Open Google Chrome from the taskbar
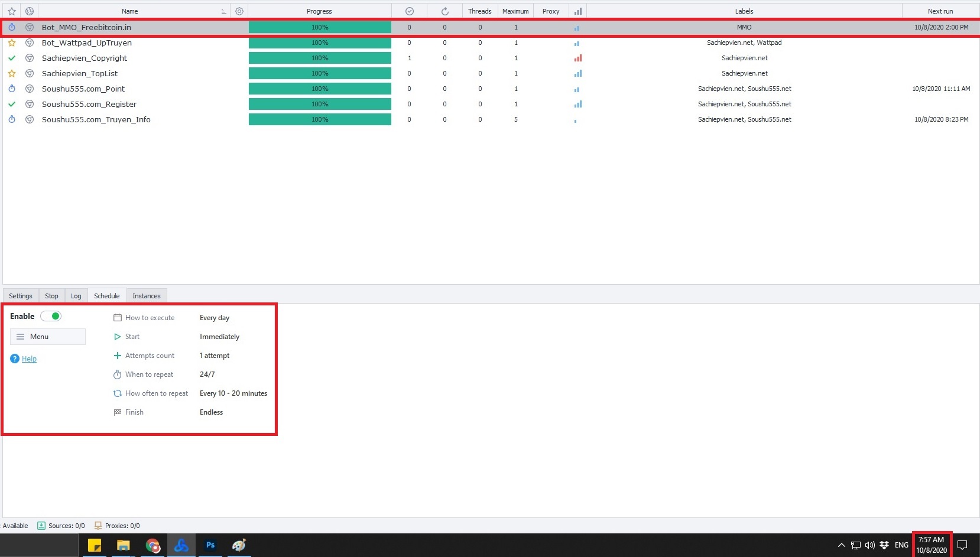The width and height of the screenshot is (980, 557). (152, 545)
